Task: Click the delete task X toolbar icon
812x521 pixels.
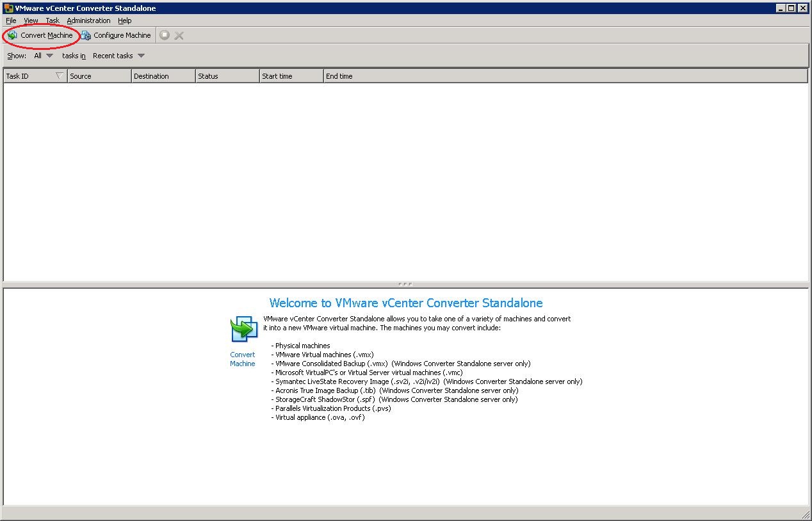Action: click(x=179, y=35)
